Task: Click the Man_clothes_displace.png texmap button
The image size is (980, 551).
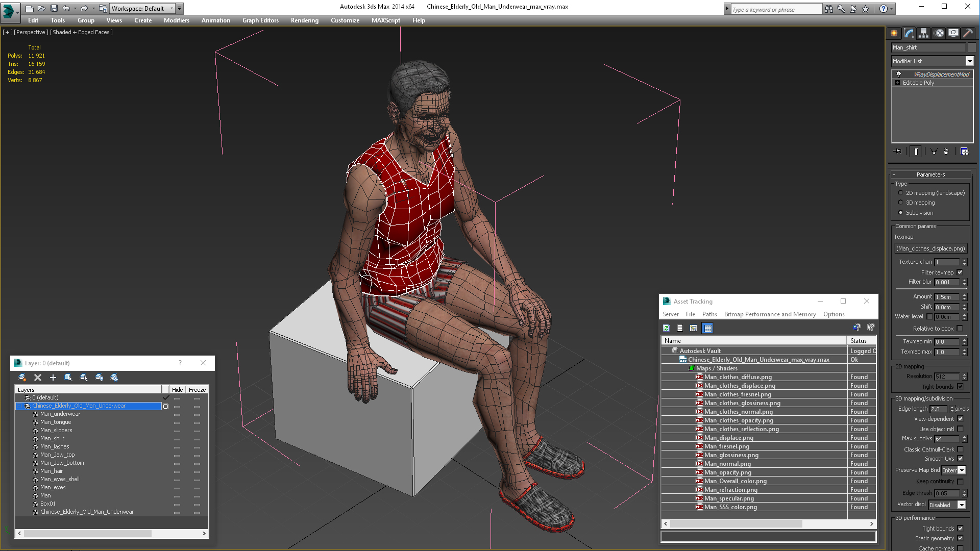Action: tap(930, 248)
